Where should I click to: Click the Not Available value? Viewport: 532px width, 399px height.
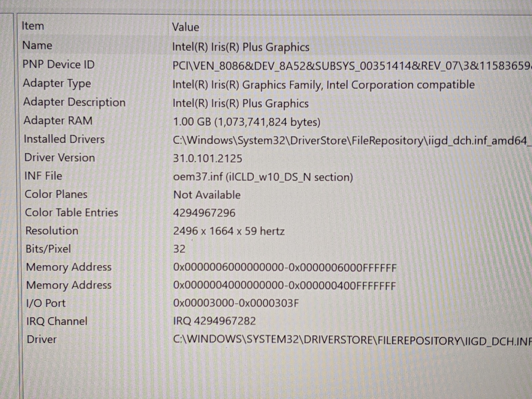[x=207, y=195]
